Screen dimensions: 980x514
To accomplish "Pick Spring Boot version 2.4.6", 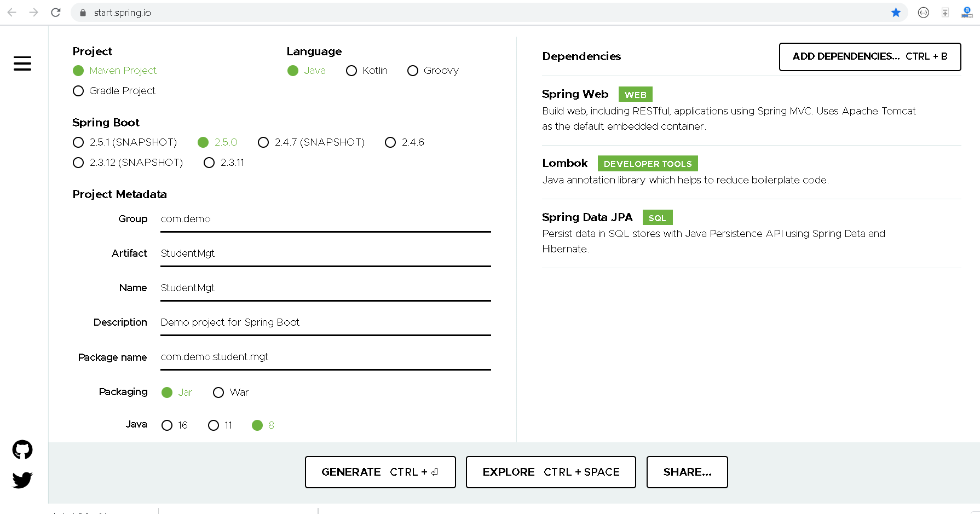I will pos(390,142).
